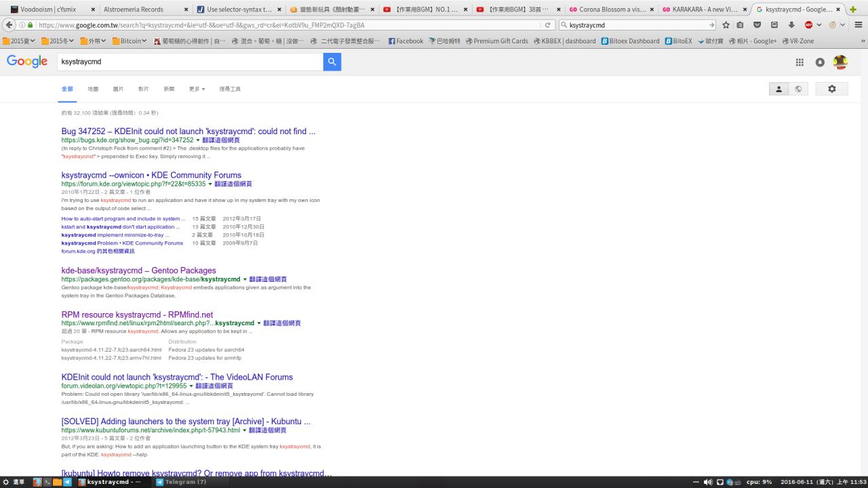Open the Google account avatar menu
This screenshot has width=868, height=488.
pyautogui.click(x=840, y=62)
